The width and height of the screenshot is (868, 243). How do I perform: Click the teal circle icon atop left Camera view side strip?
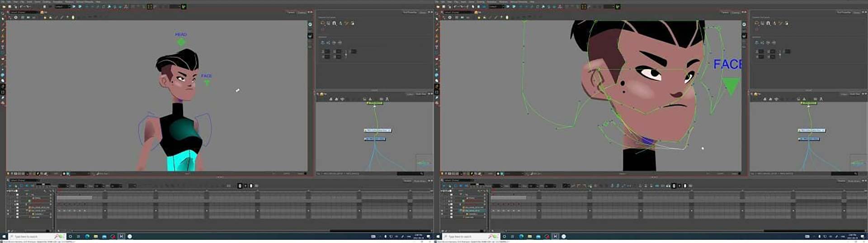pyautogui.click(x=310, y=24)
